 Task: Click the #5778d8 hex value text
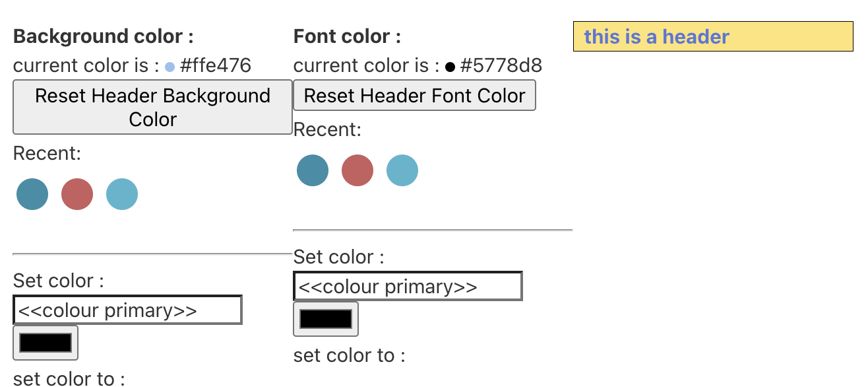click(501, 66)
